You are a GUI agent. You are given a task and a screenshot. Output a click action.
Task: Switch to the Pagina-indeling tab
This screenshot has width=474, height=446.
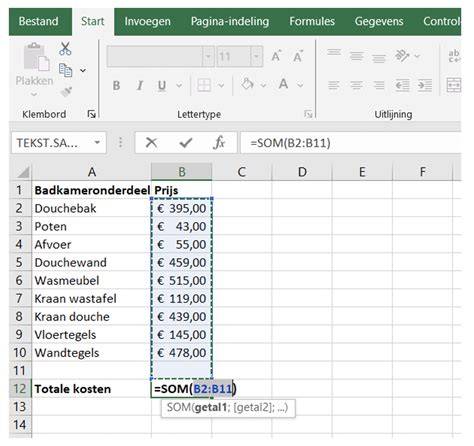pos(230,21)
